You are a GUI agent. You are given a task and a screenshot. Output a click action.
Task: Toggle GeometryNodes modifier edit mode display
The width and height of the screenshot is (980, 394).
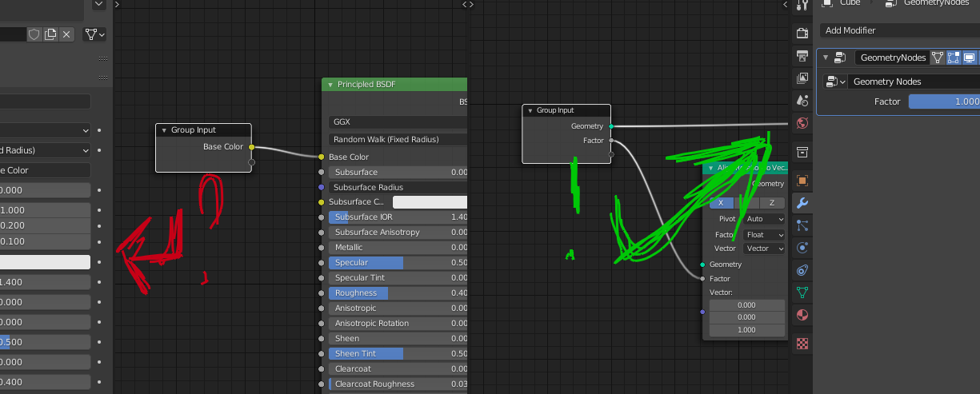[x=954, y=58]
